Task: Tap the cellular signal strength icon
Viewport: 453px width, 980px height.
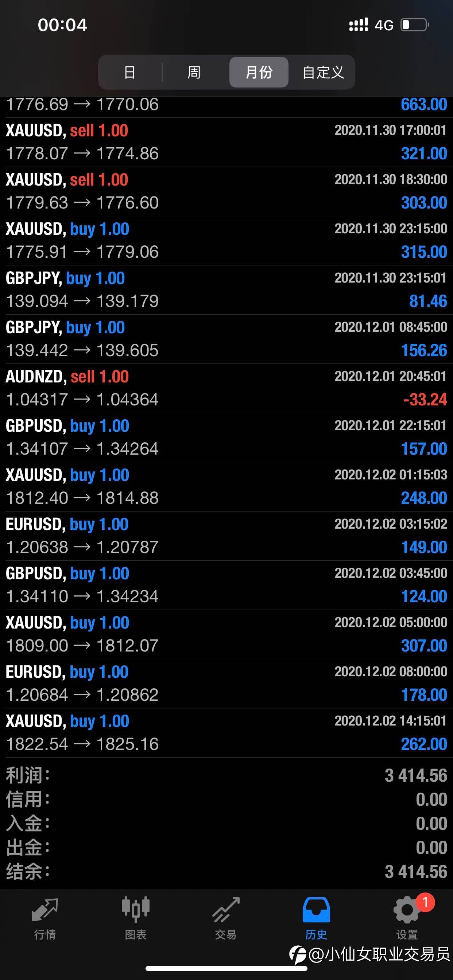Action: click(x=359, y=25)
